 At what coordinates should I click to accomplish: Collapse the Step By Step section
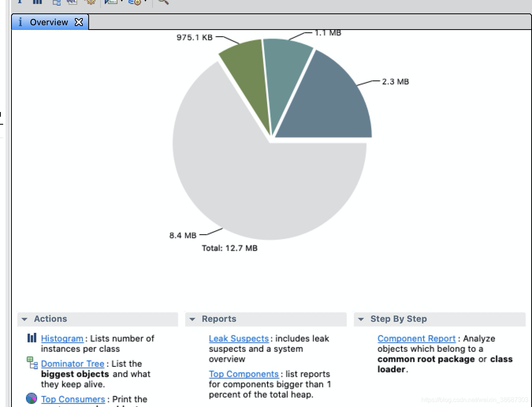coord(361,319)
